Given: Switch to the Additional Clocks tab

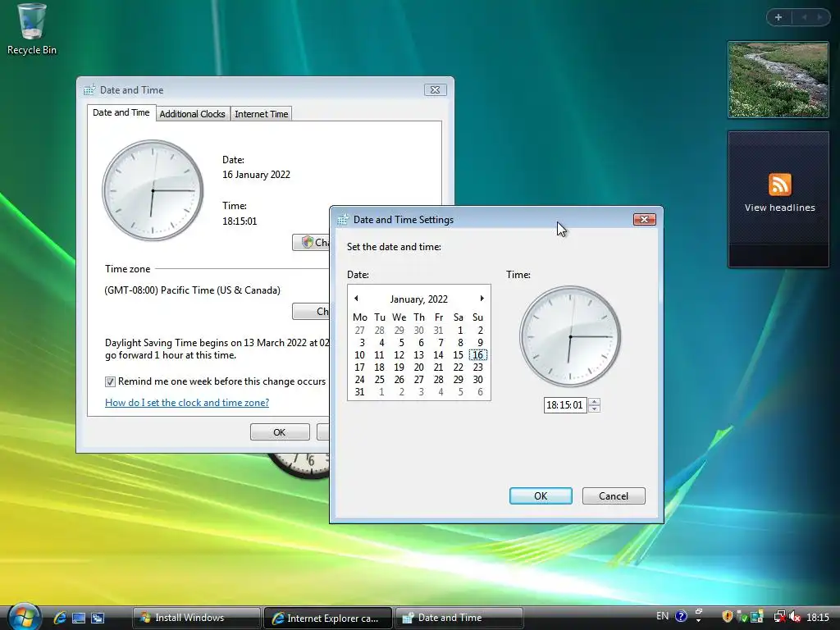Looking at the screenshot, I should 192,114.
